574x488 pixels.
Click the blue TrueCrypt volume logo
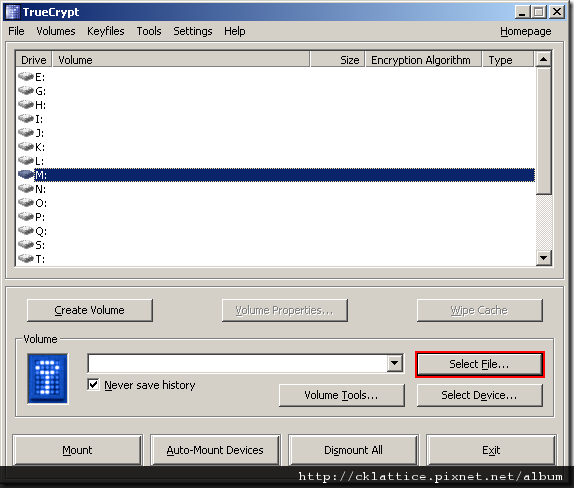tap(48, 379)
